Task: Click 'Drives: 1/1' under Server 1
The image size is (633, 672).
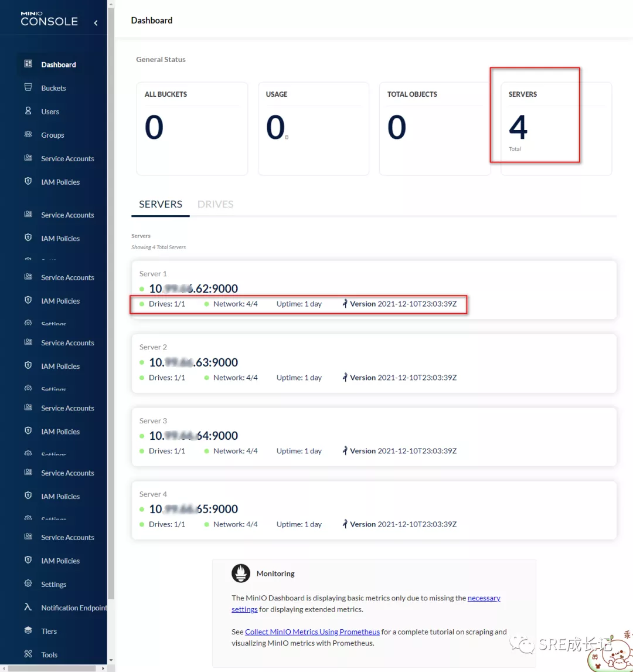Action: point(167,304)
